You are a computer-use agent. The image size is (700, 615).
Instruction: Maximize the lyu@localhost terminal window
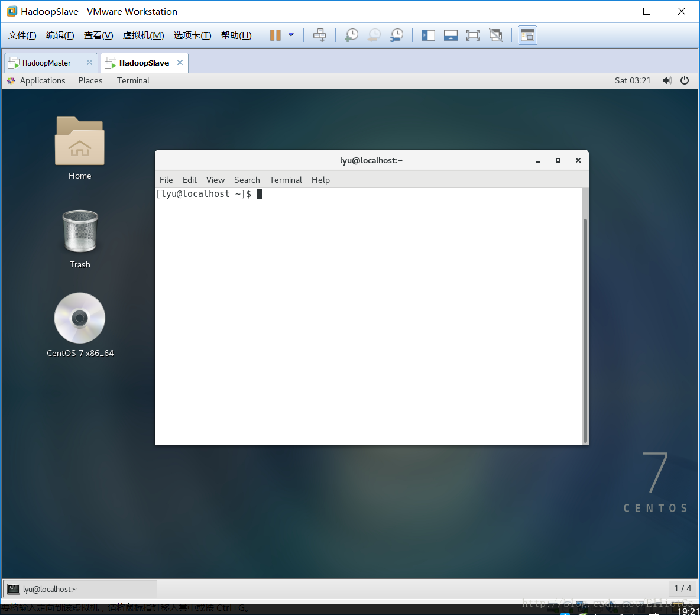click(558, 160)
